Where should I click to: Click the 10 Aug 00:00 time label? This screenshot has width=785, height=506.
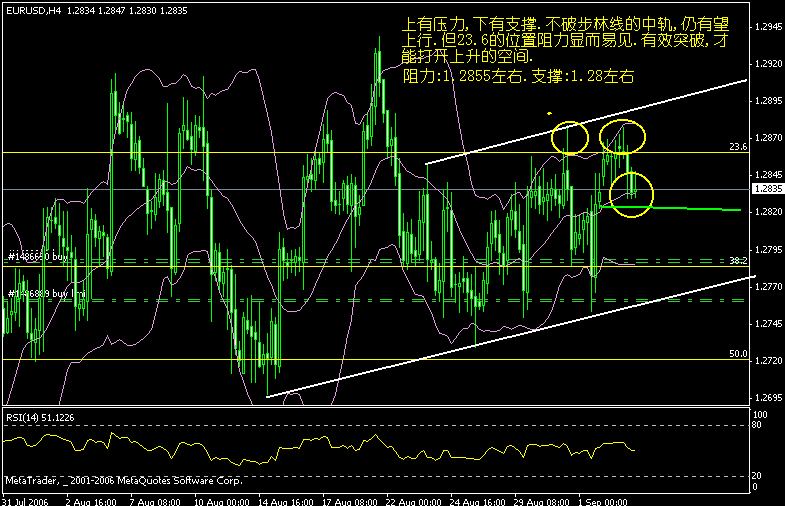click(222, 501)
